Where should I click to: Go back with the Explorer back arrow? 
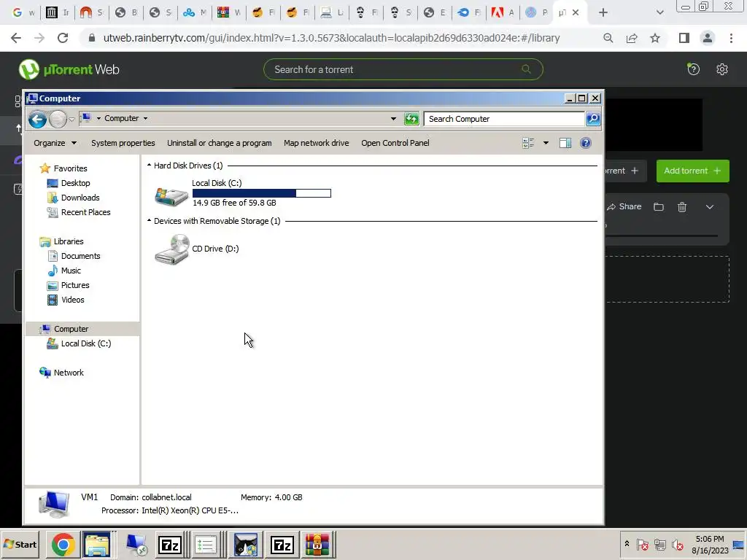click(x=37, y=119)
